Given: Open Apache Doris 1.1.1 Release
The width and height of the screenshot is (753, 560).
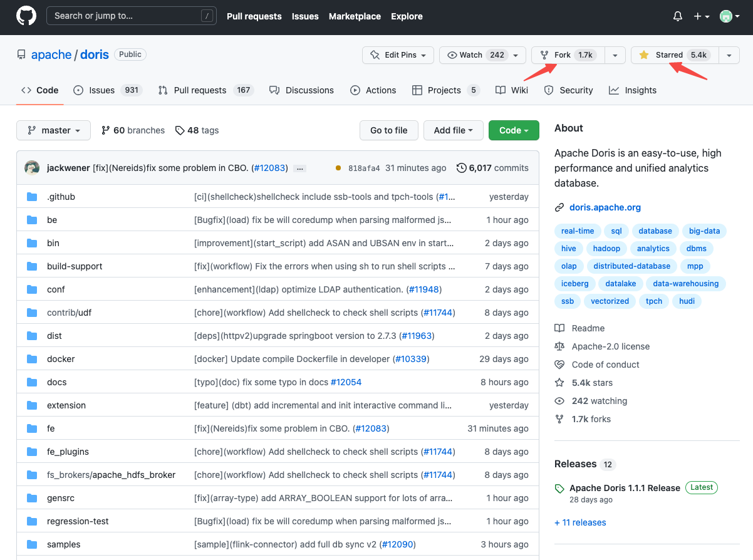Looking at the screenshot, I should point(625,488).
